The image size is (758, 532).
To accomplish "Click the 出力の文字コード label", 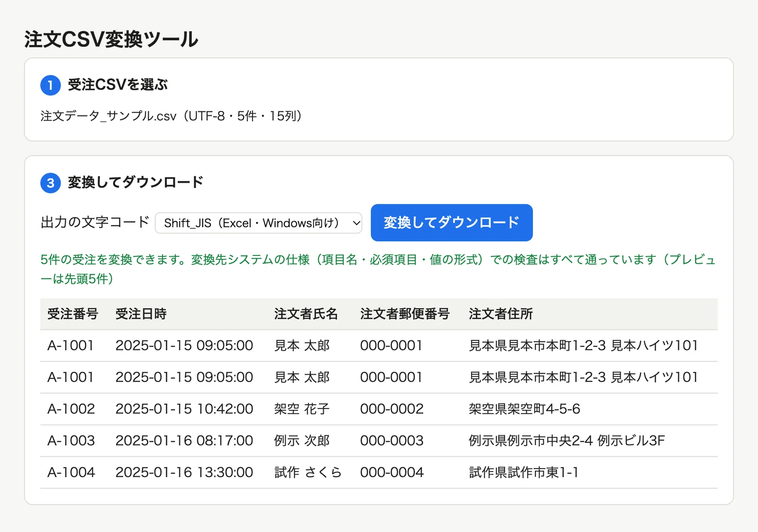I will 95,222.
